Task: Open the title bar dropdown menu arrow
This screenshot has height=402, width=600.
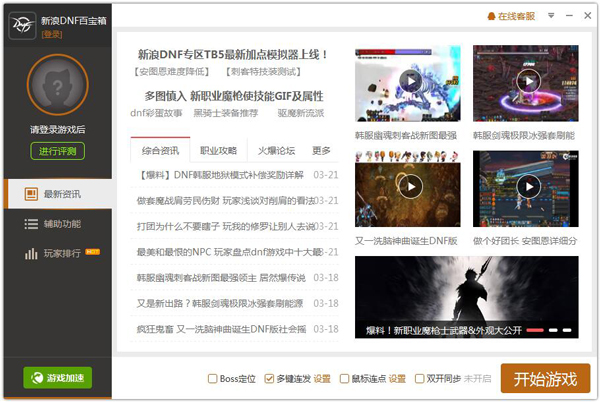Action: click(549, 17)
